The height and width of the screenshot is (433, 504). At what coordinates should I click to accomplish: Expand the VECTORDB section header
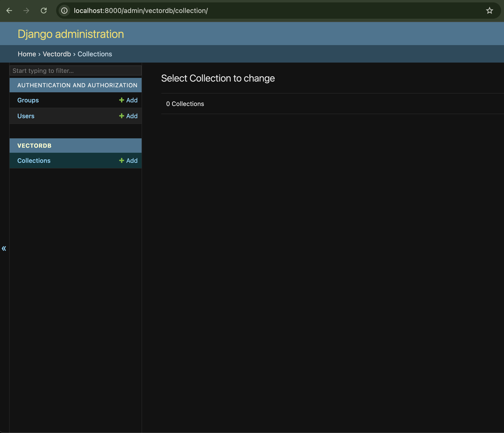(x=34, y=145)
